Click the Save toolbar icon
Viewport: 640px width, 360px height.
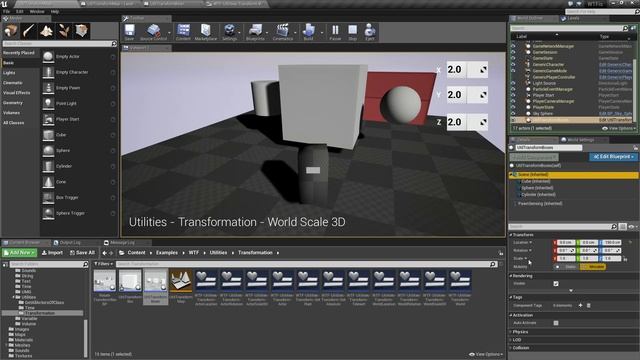[129, 32]
